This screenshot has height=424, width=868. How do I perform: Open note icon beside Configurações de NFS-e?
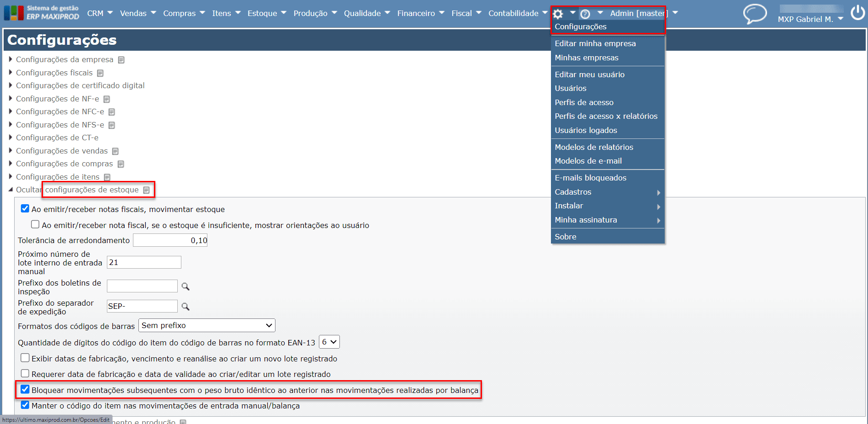112,125
